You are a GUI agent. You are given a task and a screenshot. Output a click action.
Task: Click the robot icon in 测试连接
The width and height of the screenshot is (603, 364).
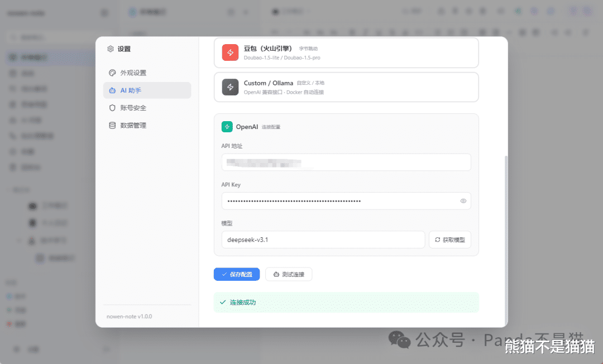pos(276,274)
